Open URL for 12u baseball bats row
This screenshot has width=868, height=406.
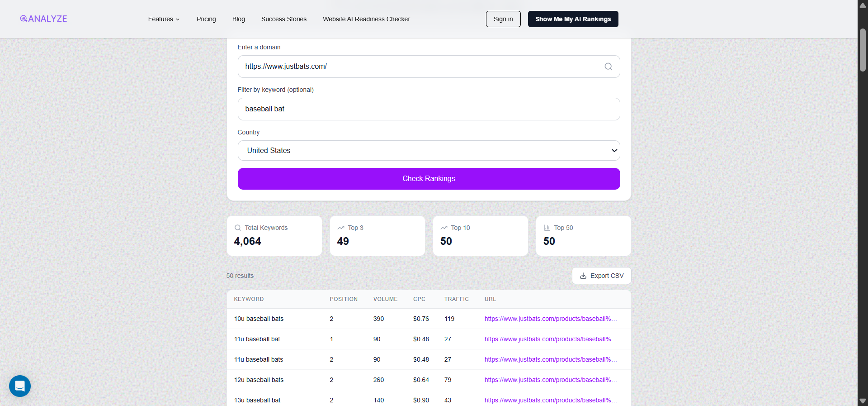click(551, 380)
